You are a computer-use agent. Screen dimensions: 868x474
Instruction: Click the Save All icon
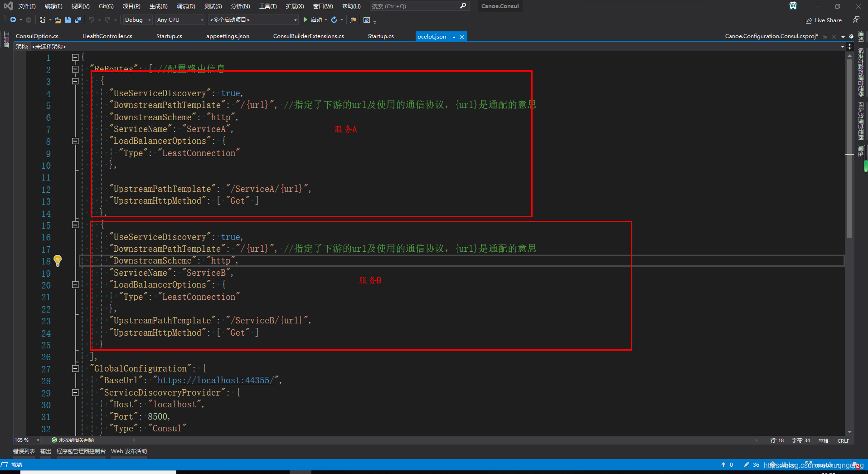point(78,20)
